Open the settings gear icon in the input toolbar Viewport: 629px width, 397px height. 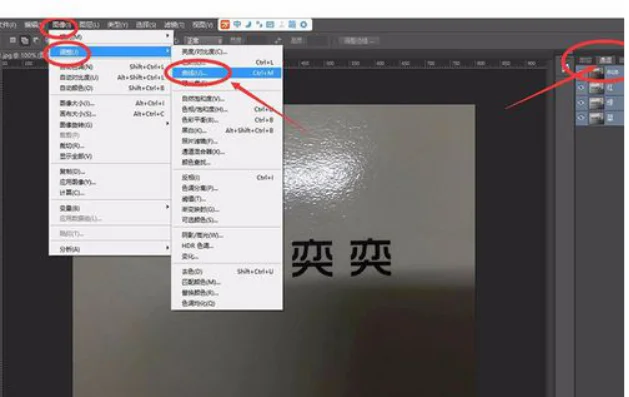pyautogui.click(x=304, y=24)
